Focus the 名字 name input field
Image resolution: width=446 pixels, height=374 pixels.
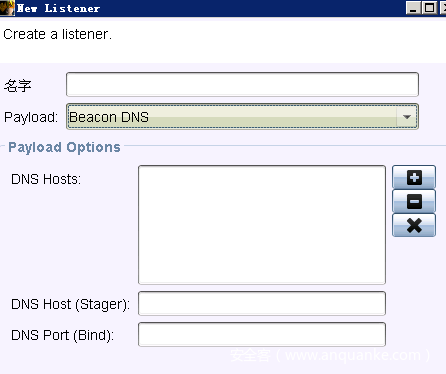point(242,84)
